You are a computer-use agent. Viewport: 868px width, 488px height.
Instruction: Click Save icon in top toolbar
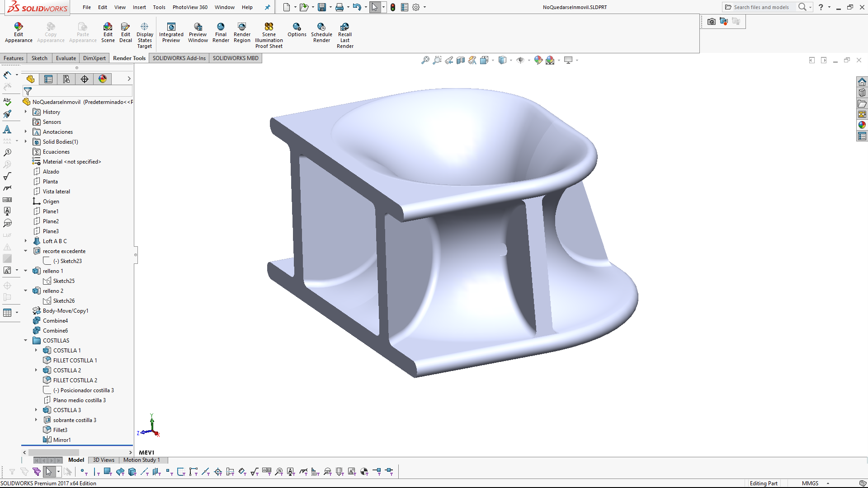point(322,7)
